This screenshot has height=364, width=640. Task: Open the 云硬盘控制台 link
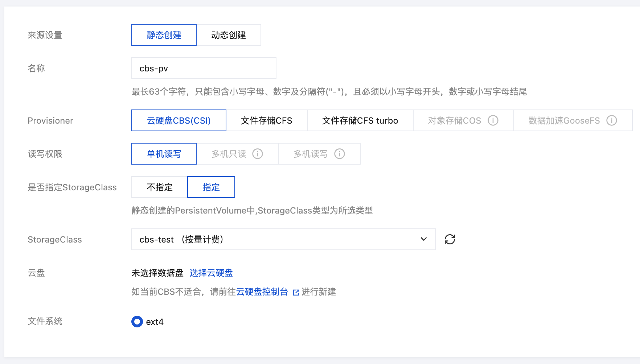click(262, 292)
